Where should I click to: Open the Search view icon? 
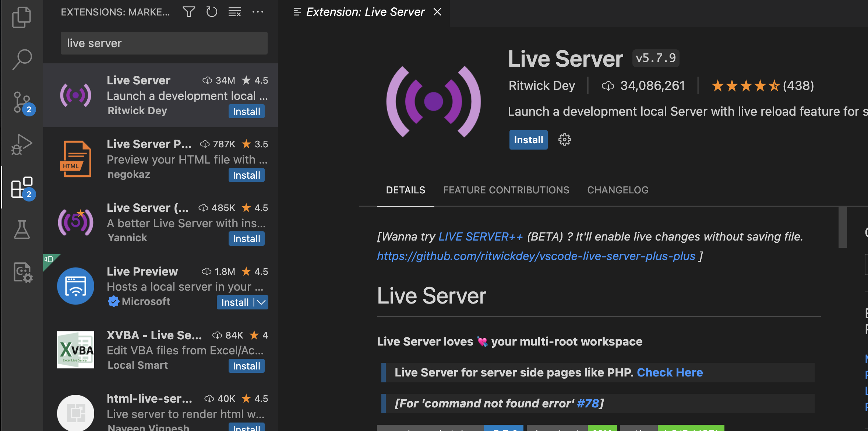[22, 59]
